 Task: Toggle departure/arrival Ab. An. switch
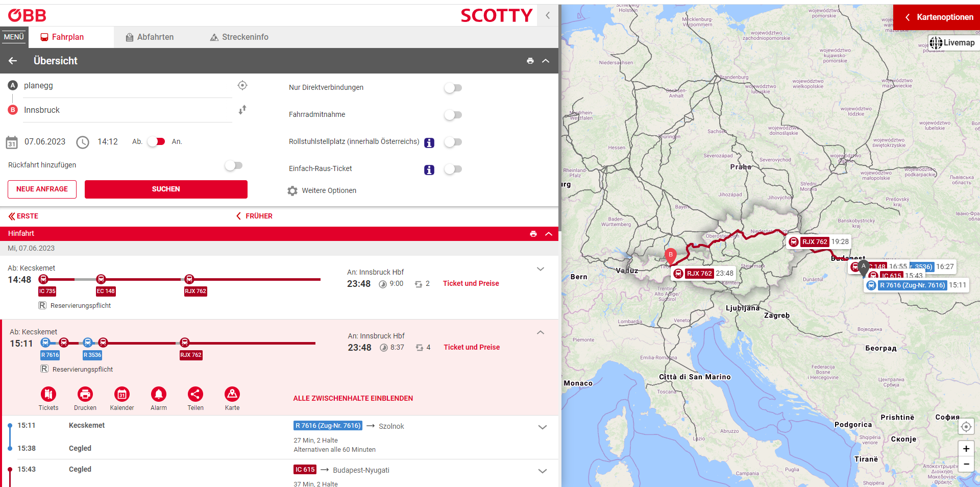[x=157, y=141]
